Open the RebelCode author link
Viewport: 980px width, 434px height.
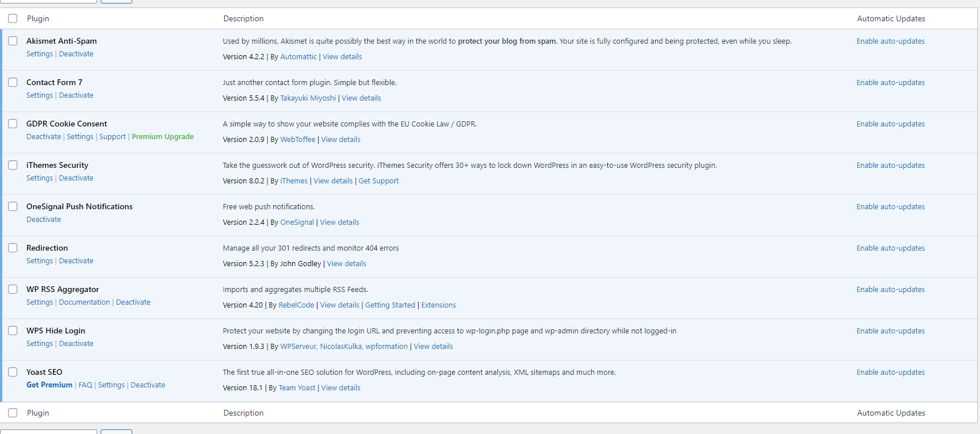pos(297,305)
